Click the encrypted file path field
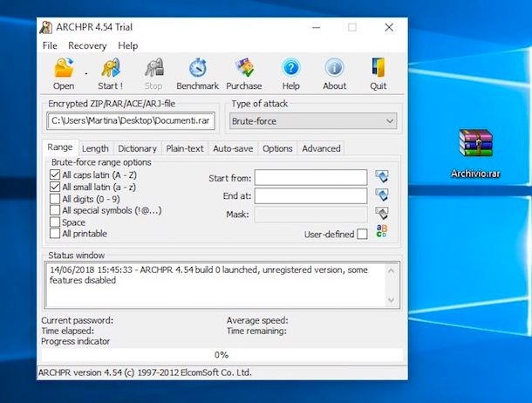Screen dimensions: 532x403 pyautogui.click(x=131, y=120)
